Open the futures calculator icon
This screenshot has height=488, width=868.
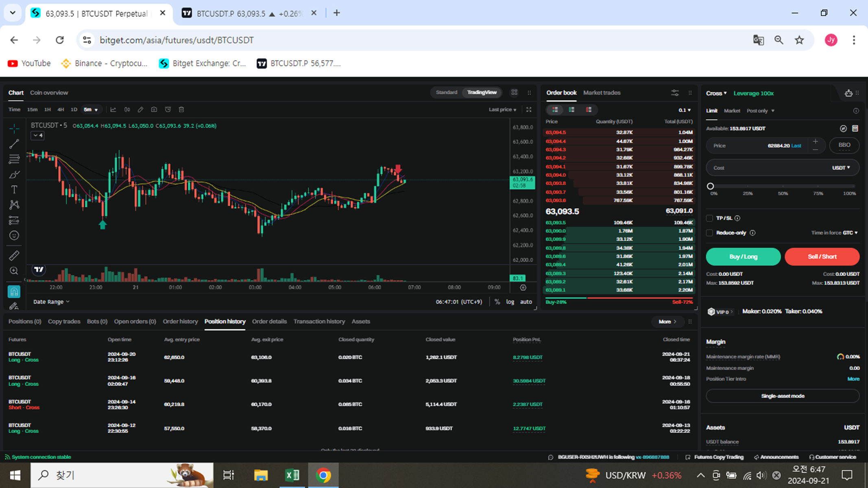(x=855, y=129)
